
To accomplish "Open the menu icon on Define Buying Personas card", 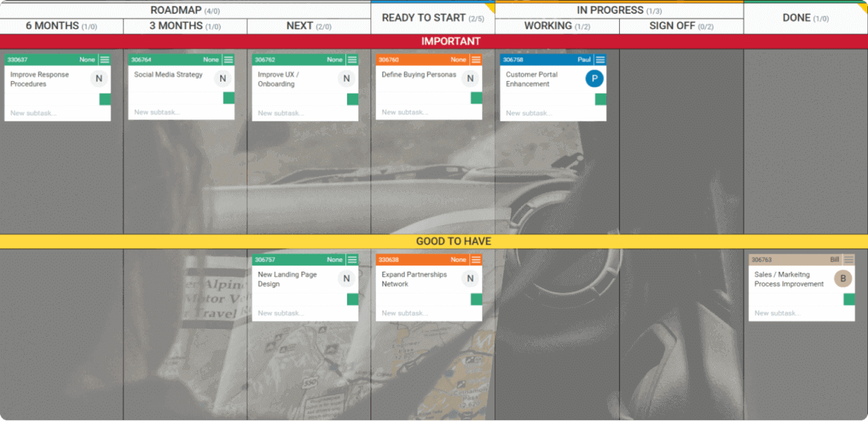I will [x=477, y=59].
